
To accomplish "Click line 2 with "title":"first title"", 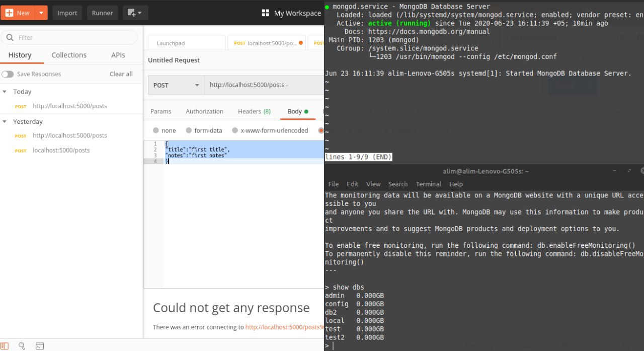I will click(197, 150).
